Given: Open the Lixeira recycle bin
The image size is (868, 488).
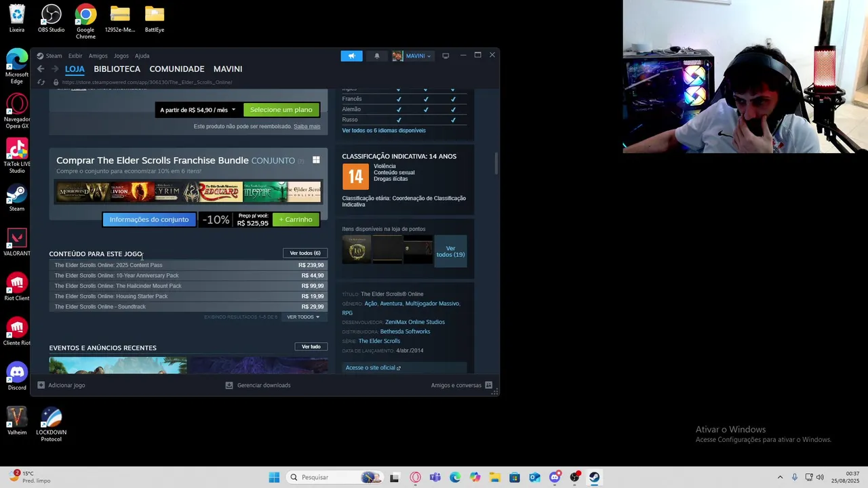Looking at the screenshot, I should [17, 18].
